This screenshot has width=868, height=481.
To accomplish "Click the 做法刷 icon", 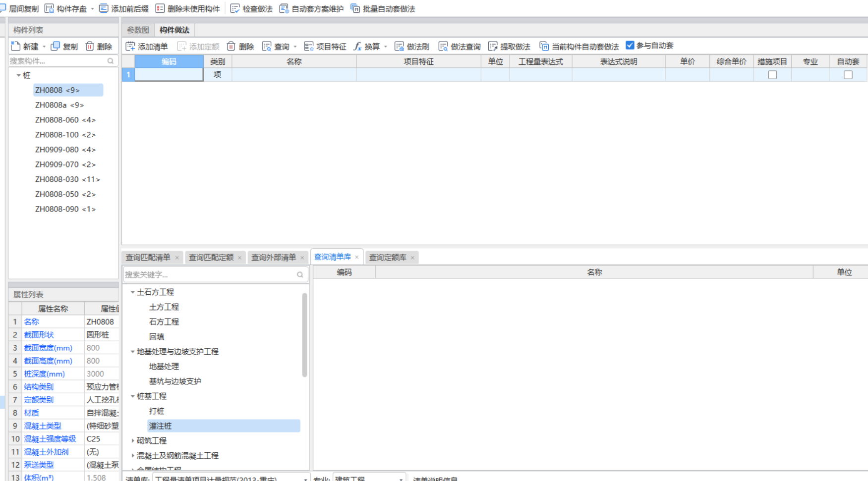I will click(399, 46).
